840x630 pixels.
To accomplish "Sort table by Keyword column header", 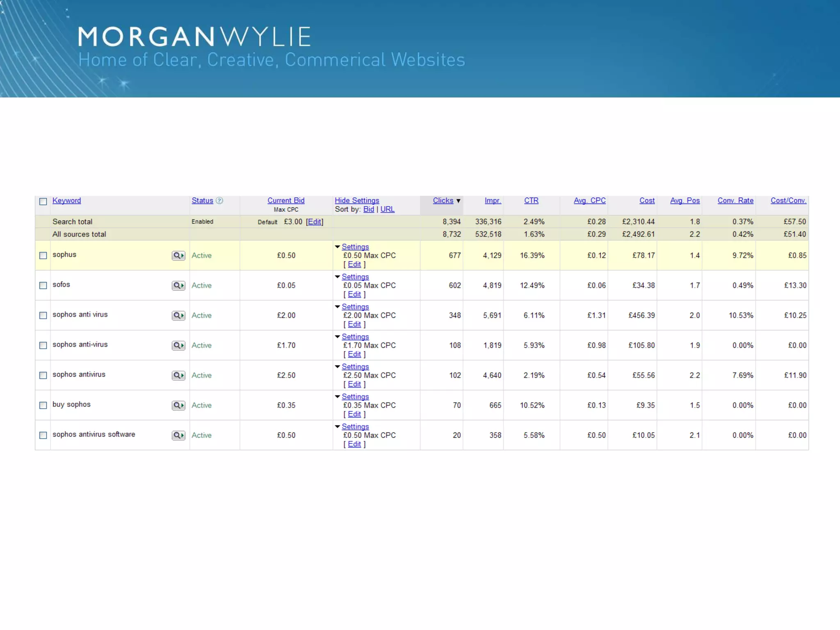I will [x=66, y=201].
